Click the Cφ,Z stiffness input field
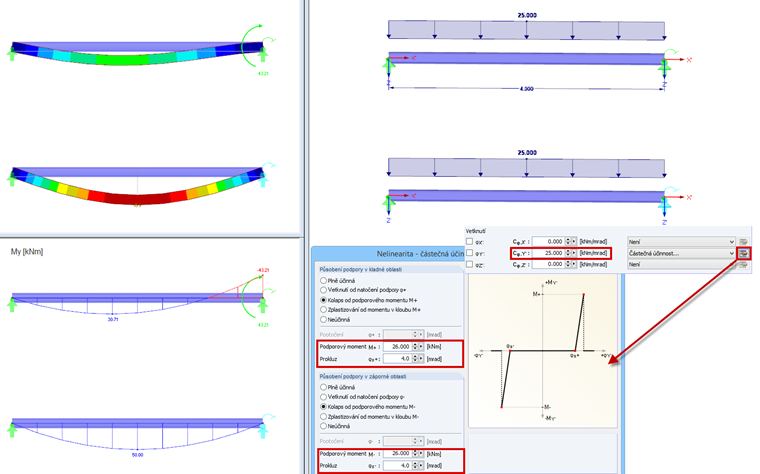 tap(548, 265)
